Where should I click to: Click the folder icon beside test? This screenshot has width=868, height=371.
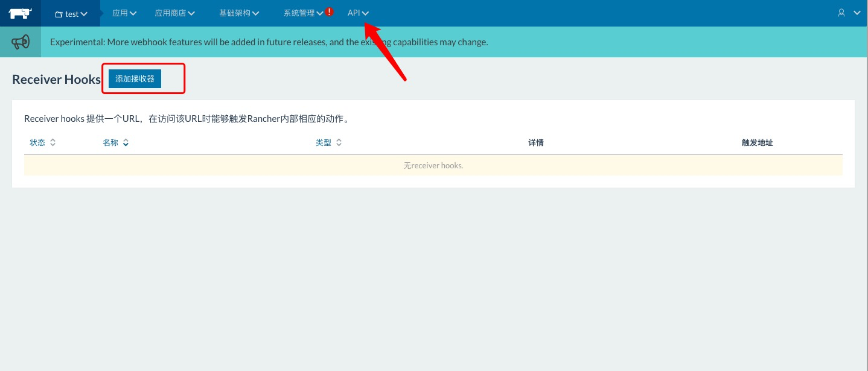pyautogui.click(x=59, y=14)
